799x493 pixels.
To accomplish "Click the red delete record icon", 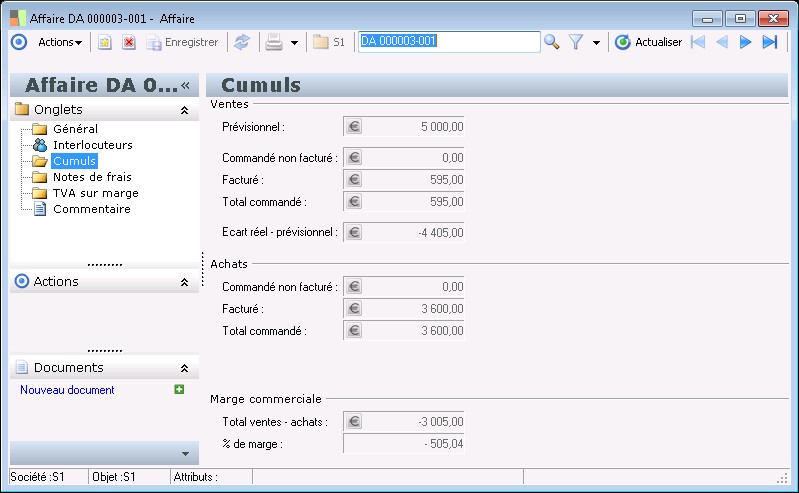I will (129, 42).
